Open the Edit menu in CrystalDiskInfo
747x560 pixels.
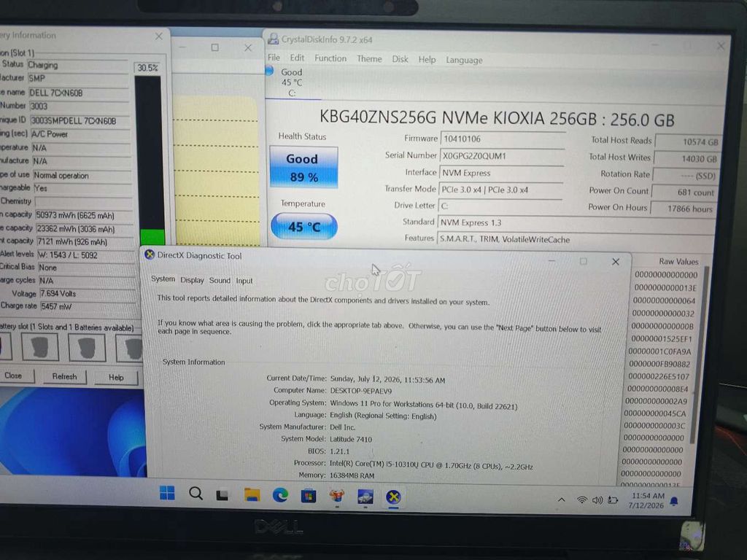click(297, 58)
